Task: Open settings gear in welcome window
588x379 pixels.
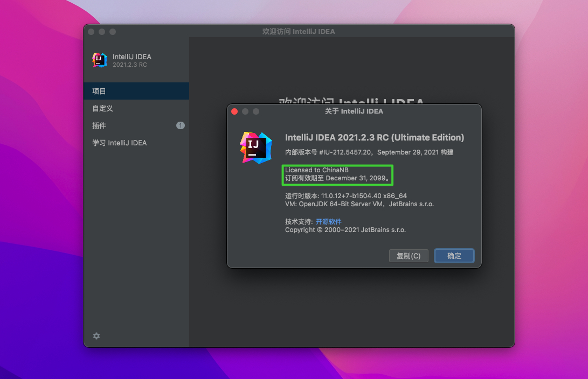Action: pyautogui.click(x=96, y=336)
